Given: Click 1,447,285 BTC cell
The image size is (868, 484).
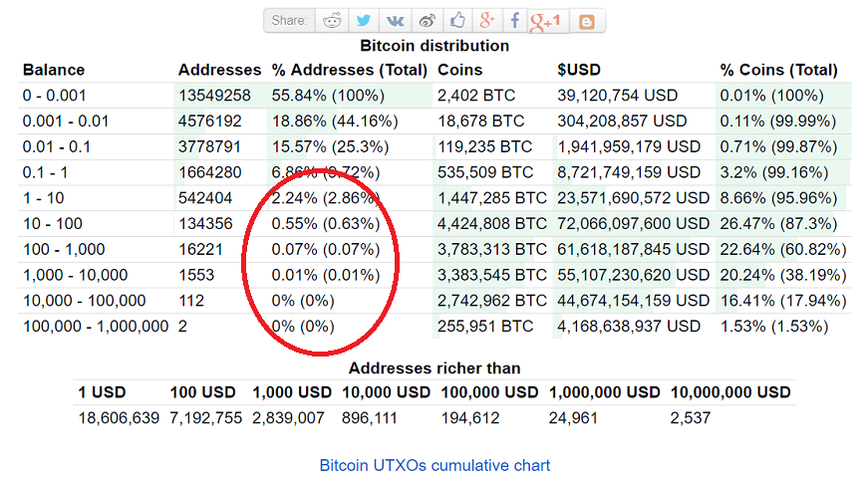Looking at the screenshot, I should [492, 198].
